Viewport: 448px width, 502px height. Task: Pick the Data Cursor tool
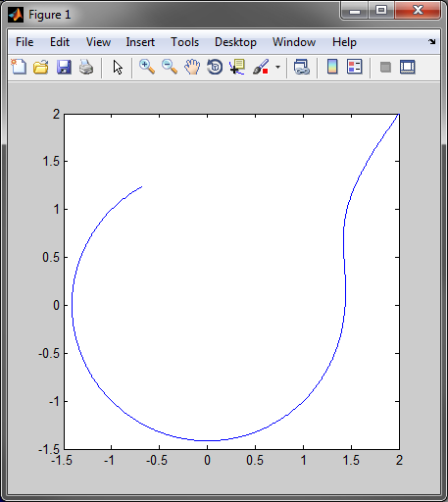(237, 67)
